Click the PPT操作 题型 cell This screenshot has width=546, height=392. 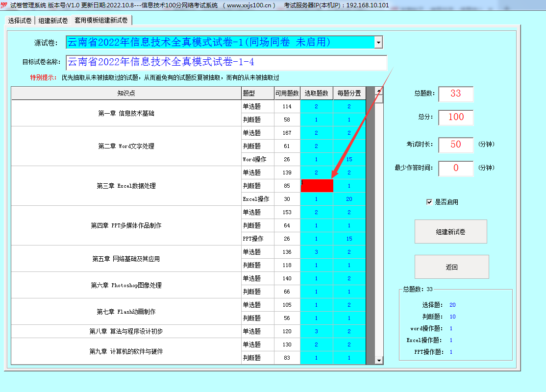258,239
